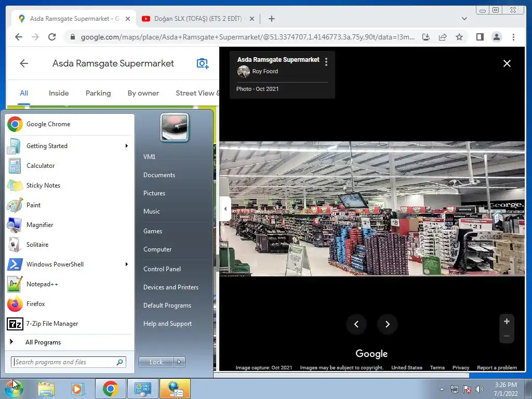Open the Privacy link
The image size is (532, 399).
(x=461, y=367)
